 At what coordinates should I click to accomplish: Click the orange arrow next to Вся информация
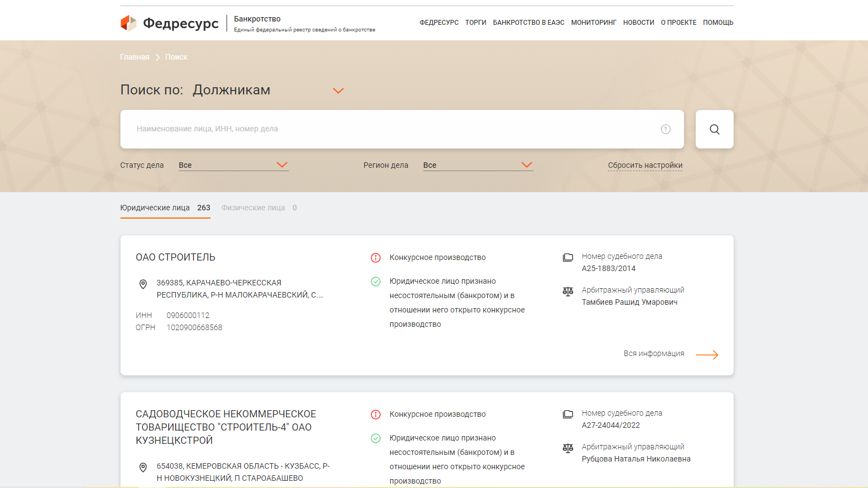click(707, 355)
